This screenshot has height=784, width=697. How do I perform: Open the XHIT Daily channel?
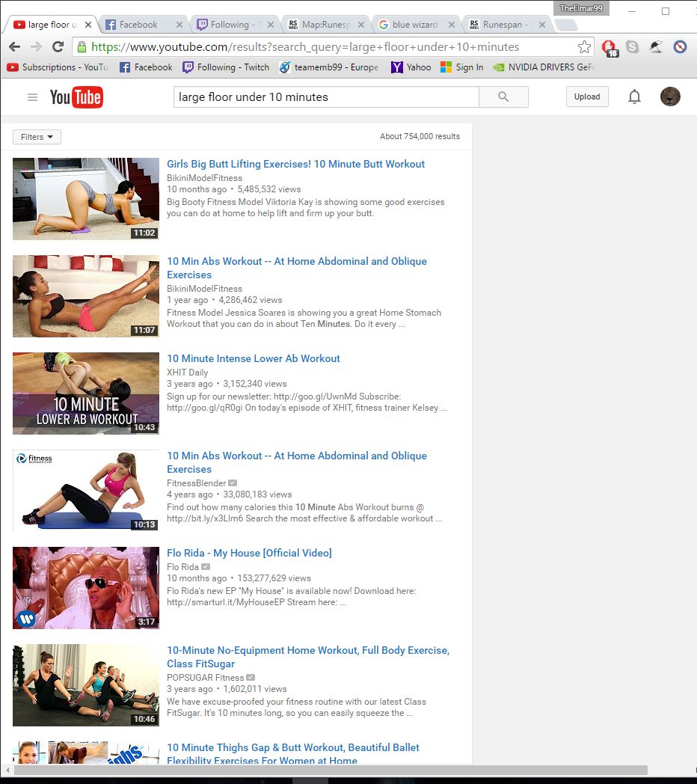[x=187, y=373]
